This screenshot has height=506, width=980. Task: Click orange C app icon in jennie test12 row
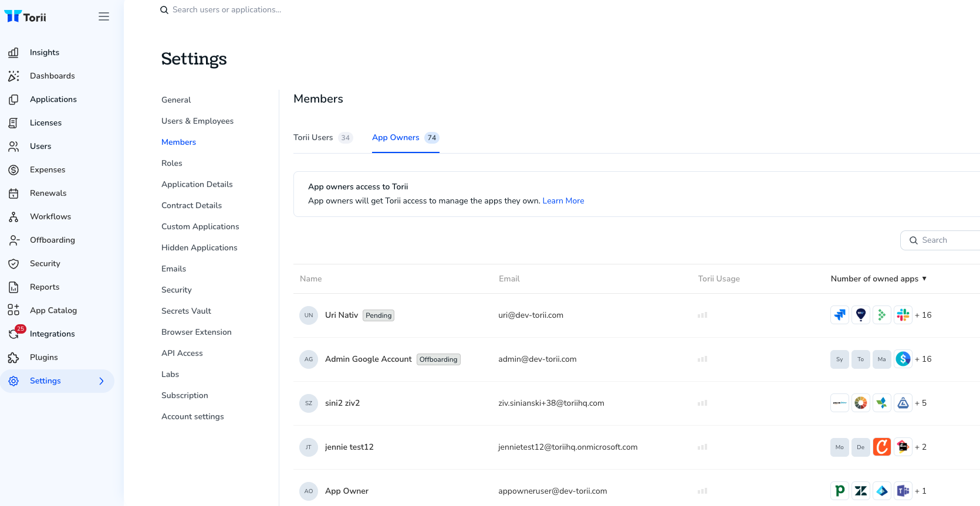882,447
